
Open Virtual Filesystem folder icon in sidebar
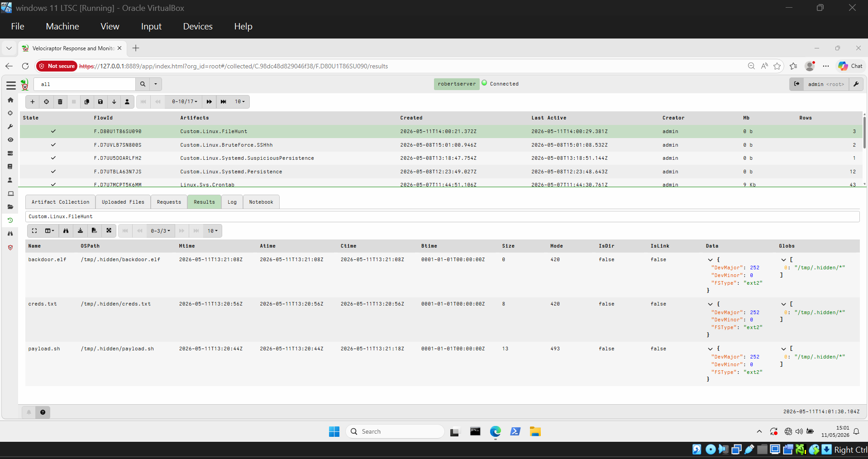[x=10, y=207]
